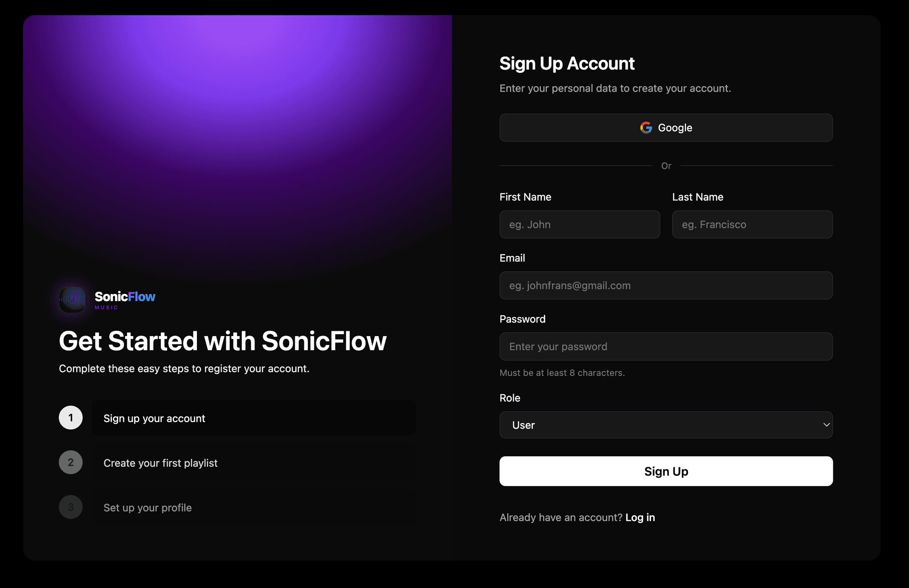
Task: Click the SonicFlow Music wordmark
Action: tap(125, 299)
